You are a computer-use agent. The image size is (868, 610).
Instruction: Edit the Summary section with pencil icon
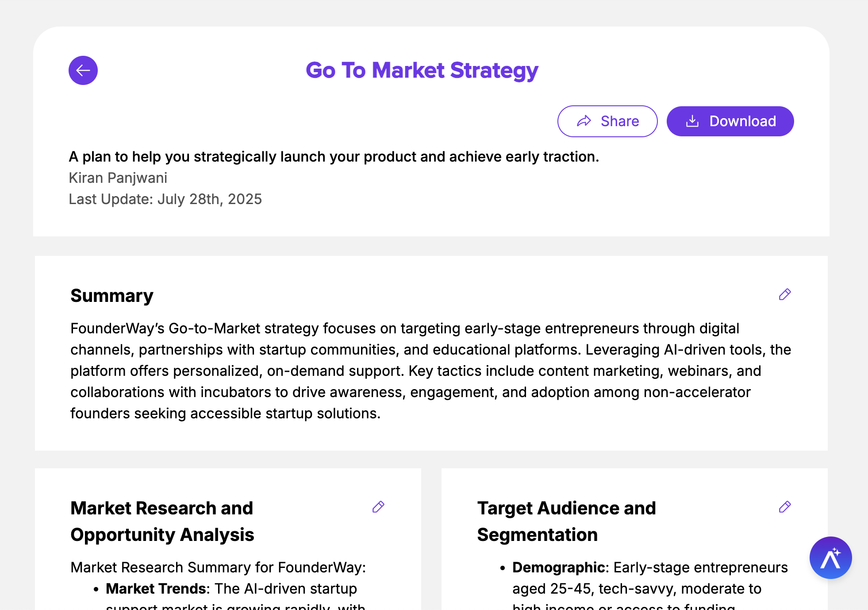point(785,294)
